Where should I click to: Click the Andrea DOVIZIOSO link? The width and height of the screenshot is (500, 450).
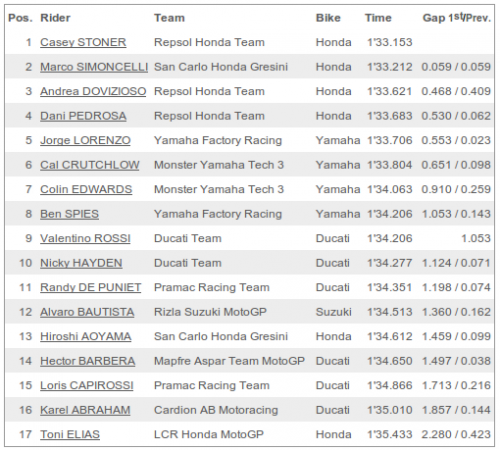point(93,91)
